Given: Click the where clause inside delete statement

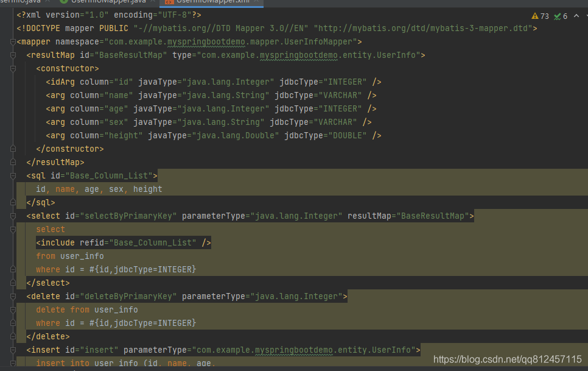Looking at the screenshot, I should [x=116, y=323].
